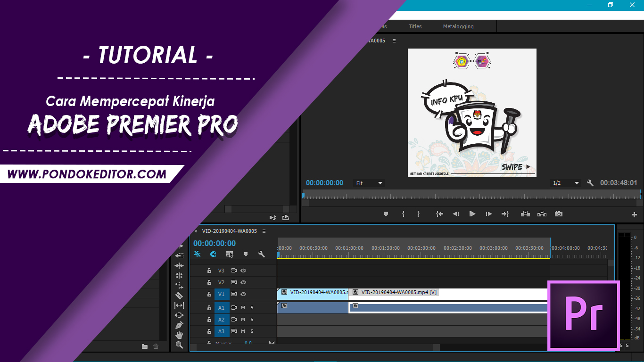Switch to the Metalogging workspace tab
Viewport: 644px width, 362px height.
(458, 26)
